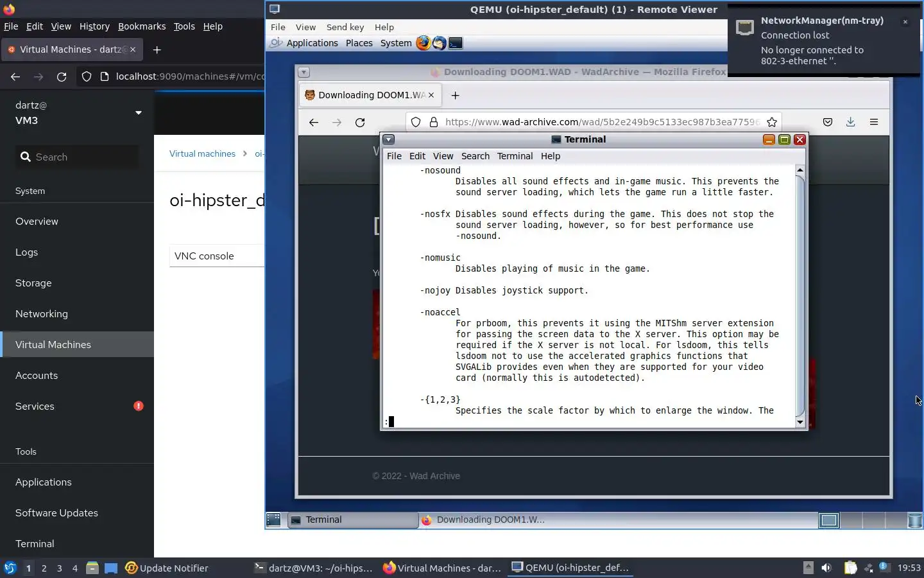Open tracking protection shield in host Firefox

click(x=87, y=76)
